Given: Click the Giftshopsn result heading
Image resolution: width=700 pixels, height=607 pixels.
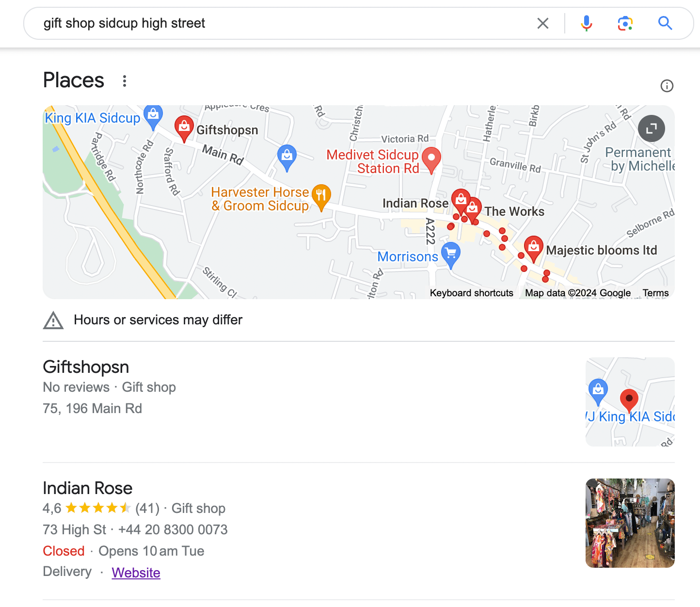Looking at the screenshot, I should [x=86, y=367].
